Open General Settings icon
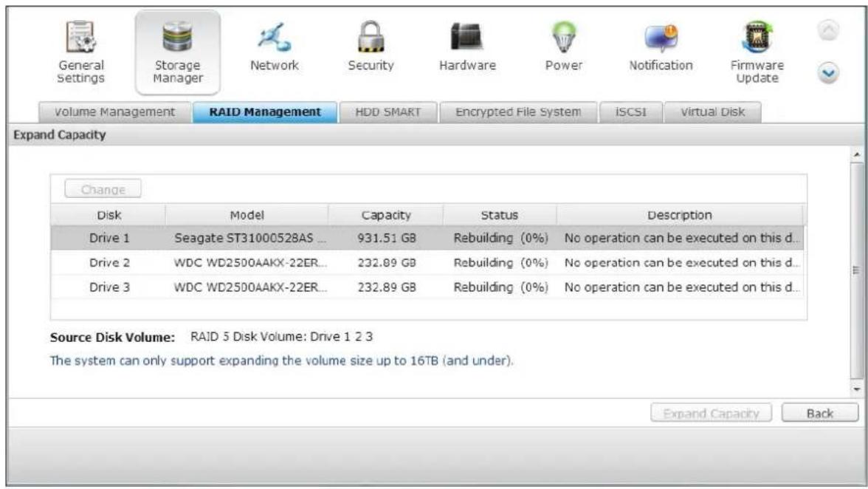Image resolution: width=868 pixels, height=489 pixels. coord(81,52)
